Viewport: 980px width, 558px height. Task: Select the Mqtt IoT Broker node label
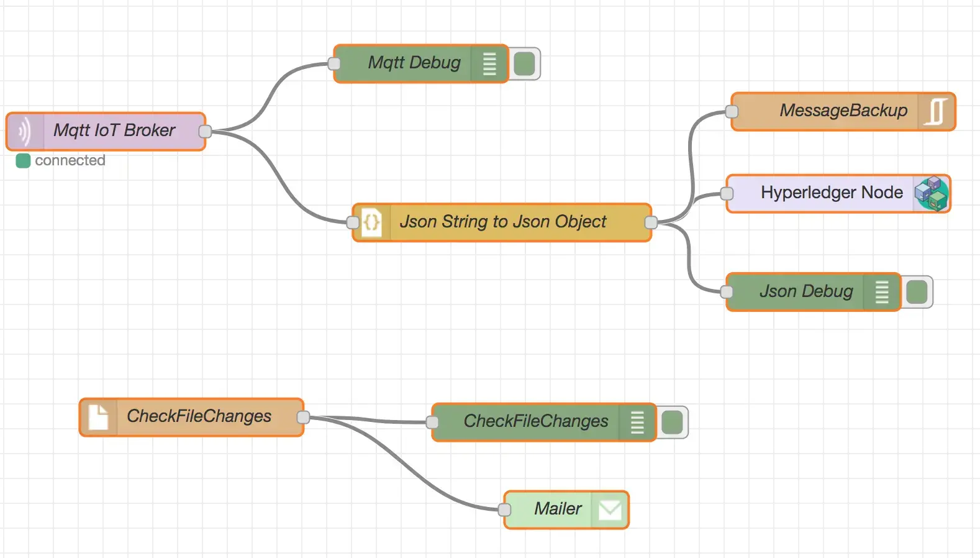114,130
